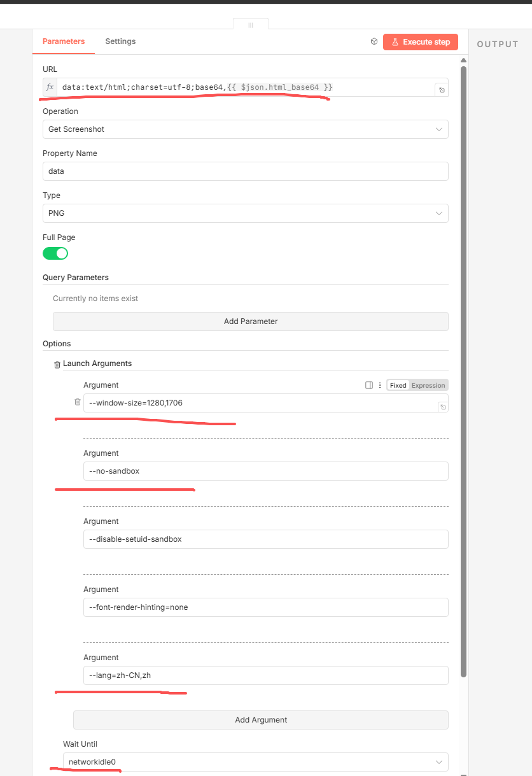The width and height of the screenshot is (532, 776).
Task: Toggle the Full Page switch off
Action: tap(55, 253)
